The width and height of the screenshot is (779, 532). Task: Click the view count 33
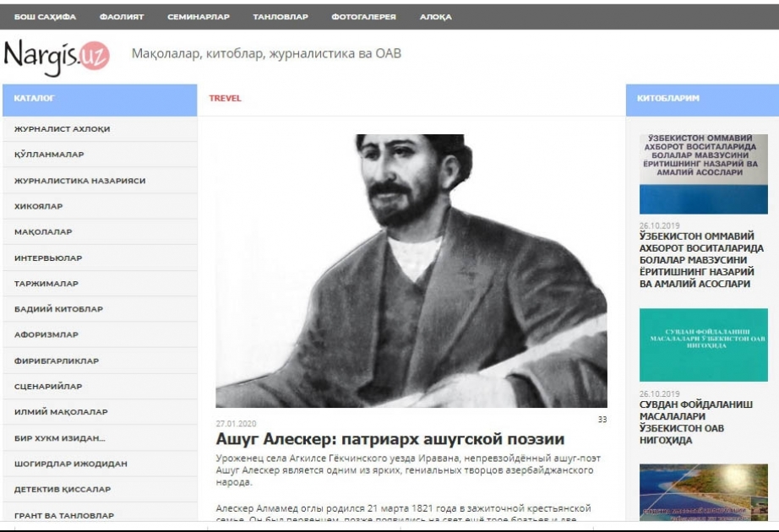click(602, 420)
